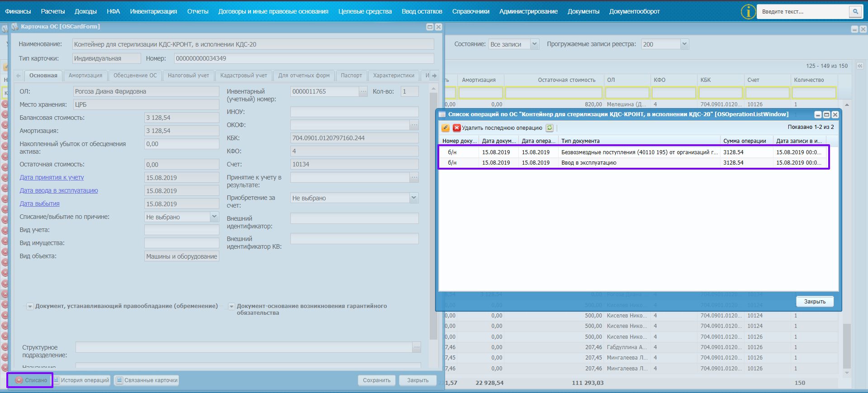Screen dimensions: 868x393
Task: Open Дата принятия к учету link
Action: point(52,178)
